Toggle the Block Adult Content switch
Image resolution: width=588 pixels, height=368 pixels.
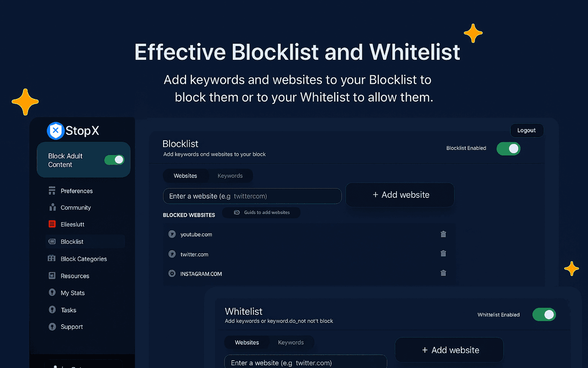click(x=114, y=160)
